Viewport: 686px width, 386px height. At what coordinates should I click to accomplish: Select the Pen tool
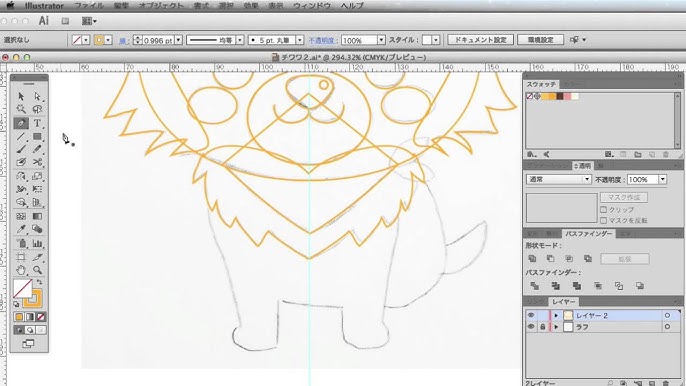pyautogui.click(x=21, y=123)
